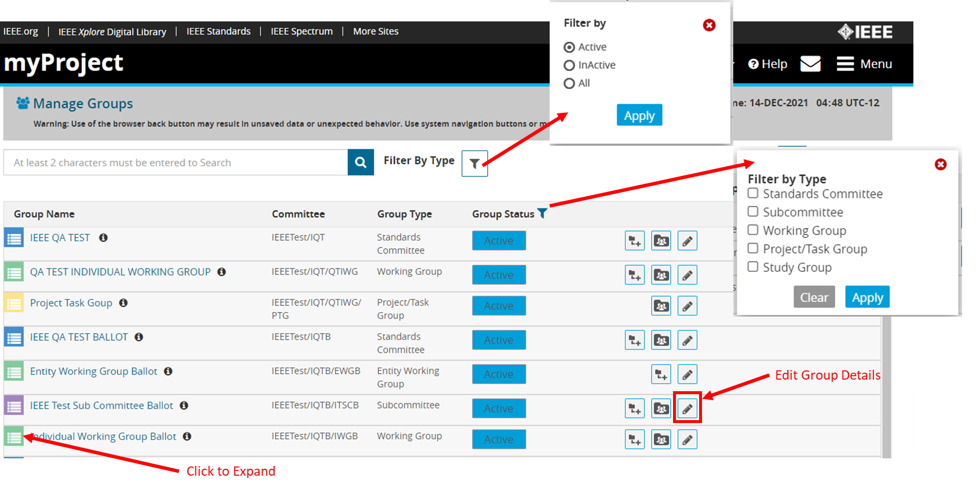
Task: Click the myProject logo title
Action: [64, 63]
